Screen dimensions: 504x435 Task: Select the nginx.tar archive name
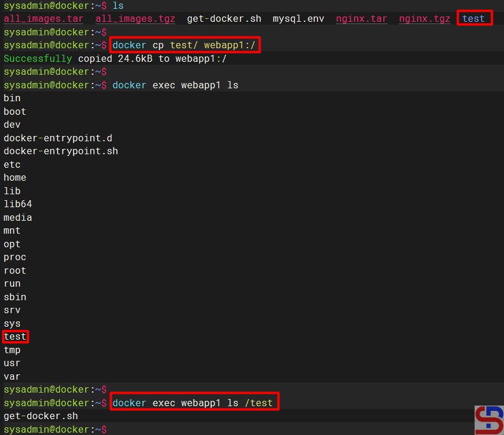pos(362,19)
